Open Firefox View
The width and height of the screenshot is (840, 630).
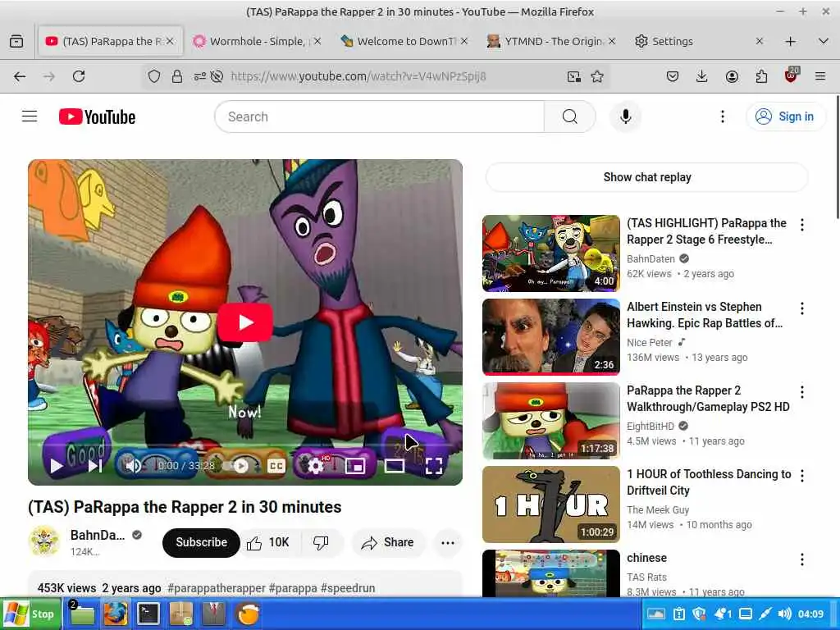(x=16, y=41)
